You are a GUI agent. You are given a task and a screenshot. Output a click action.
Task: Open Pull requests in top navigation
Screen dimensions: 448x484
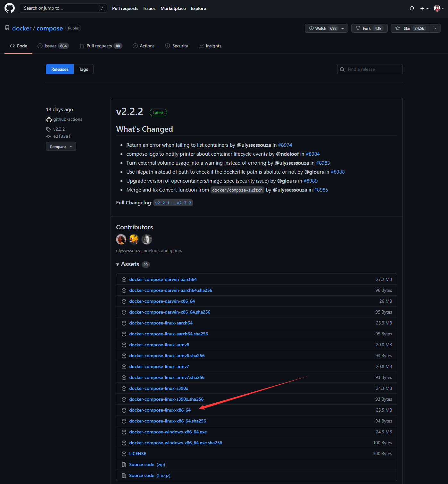[x=125, y=8]
